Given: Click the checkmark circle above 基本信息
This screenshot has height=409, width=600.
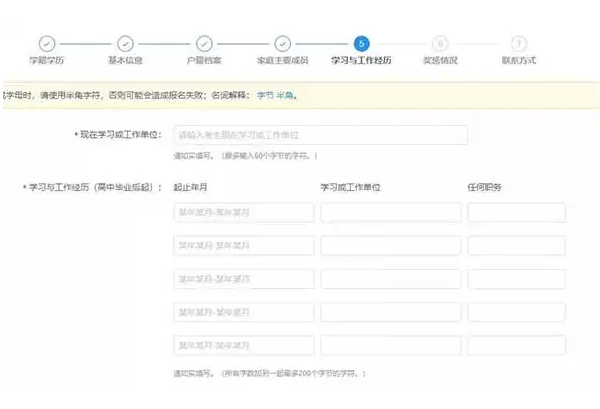Looking at the screenshot, I should [125, 44].
